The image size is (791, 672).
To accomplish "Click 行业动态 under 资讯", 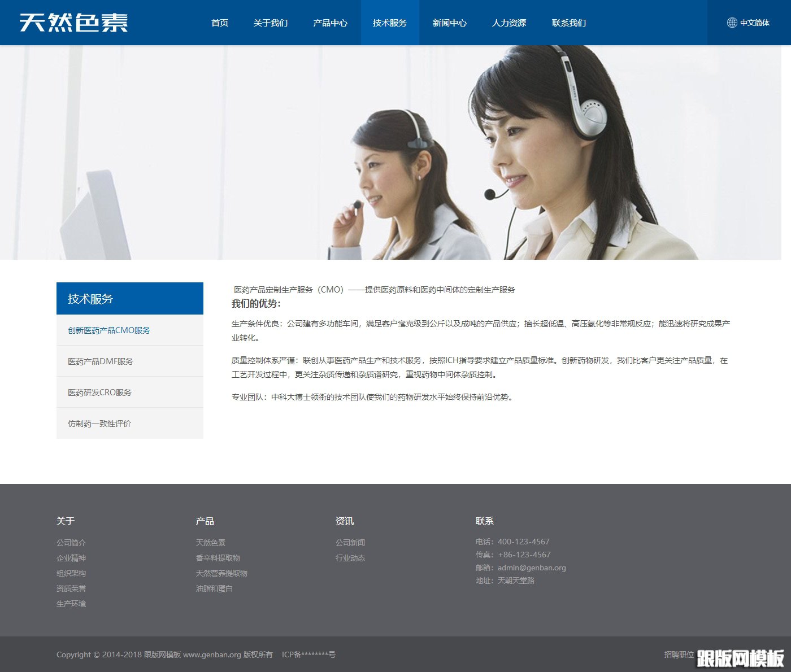I will 351,557.
